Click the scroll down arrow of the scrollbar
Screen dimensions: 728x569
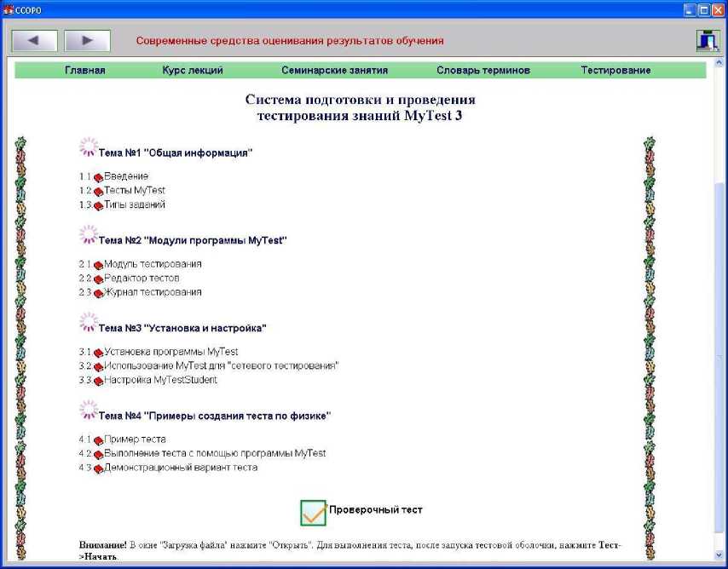pyautogui.click(x=719, y=555)
